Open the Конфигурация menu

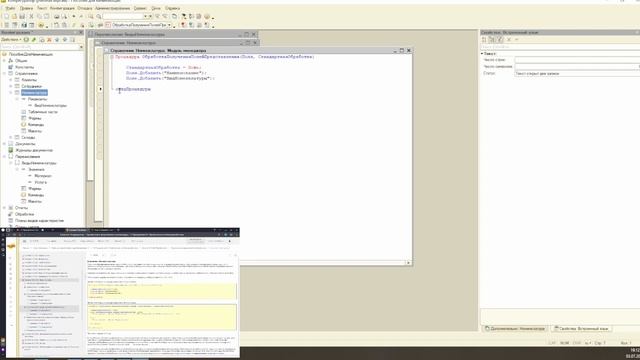(62, 8)
